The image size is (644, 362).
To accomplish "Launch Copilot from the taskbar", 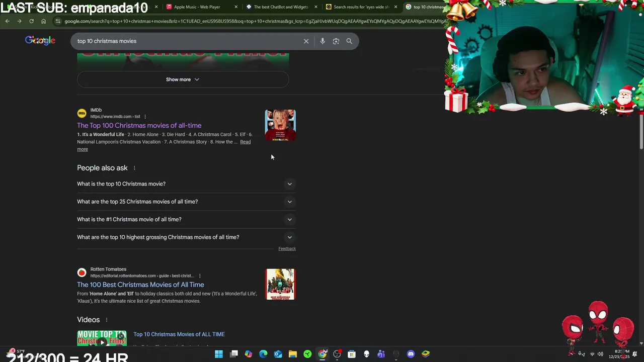I will tap(249, 354).
